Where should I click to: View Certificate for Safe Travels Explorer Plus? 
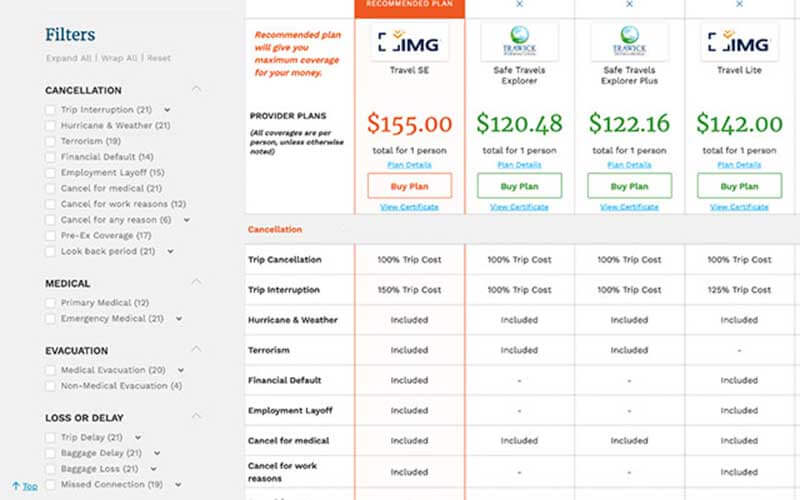pos(629,207)
